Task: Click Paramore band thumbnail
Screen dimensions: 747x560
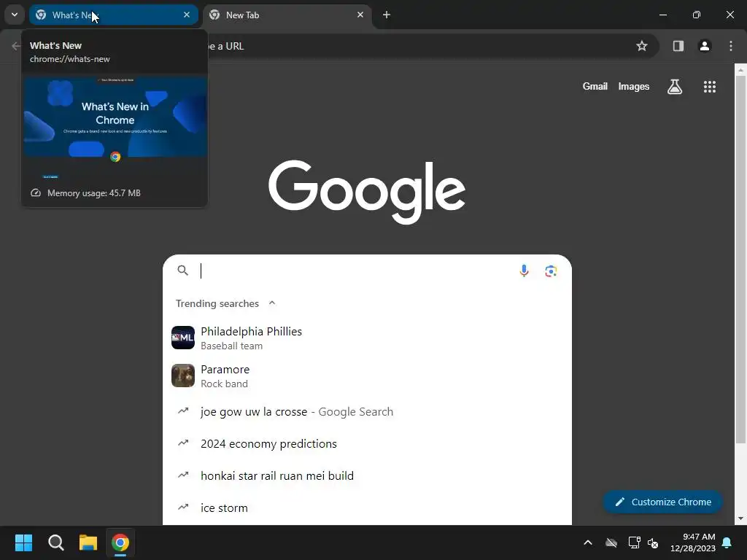Action: 183,376
